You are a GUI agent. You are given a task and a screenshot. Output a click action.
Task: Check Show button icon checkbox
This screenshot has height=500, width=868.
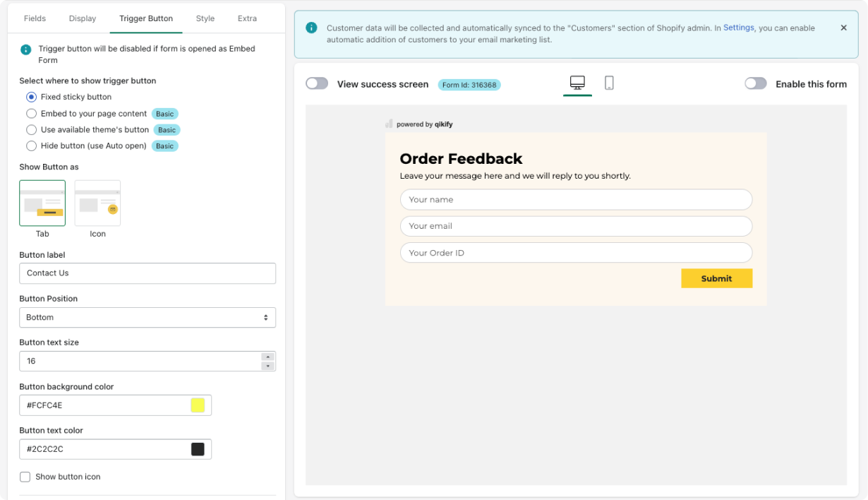click(x=25, y=477)
